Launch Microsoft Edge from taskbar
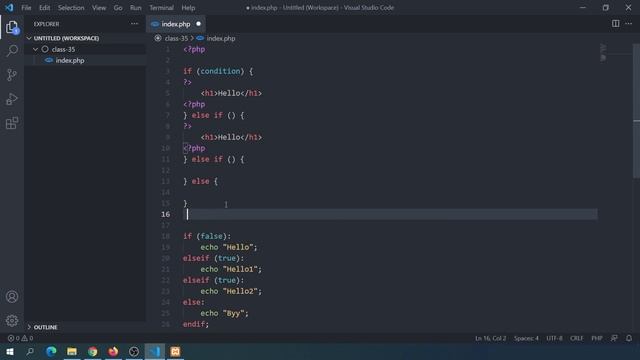 (51, 351)
